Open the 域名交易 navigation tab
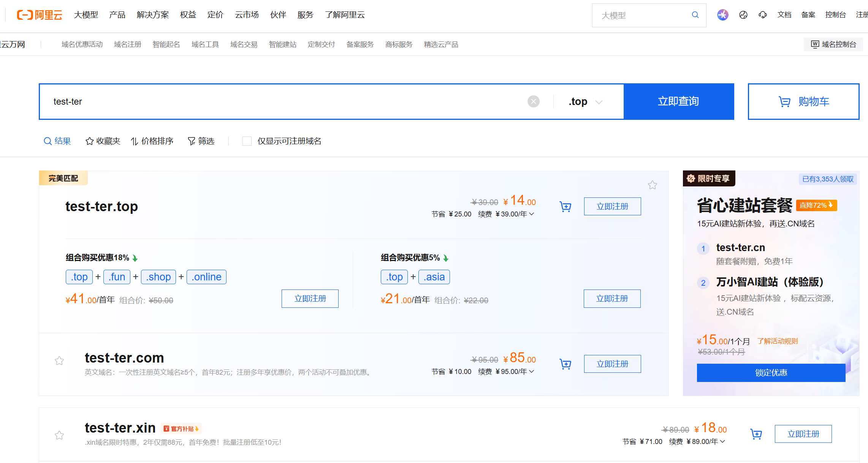The height and width of the screenshot is (463, 868). (x=244, y=45)
